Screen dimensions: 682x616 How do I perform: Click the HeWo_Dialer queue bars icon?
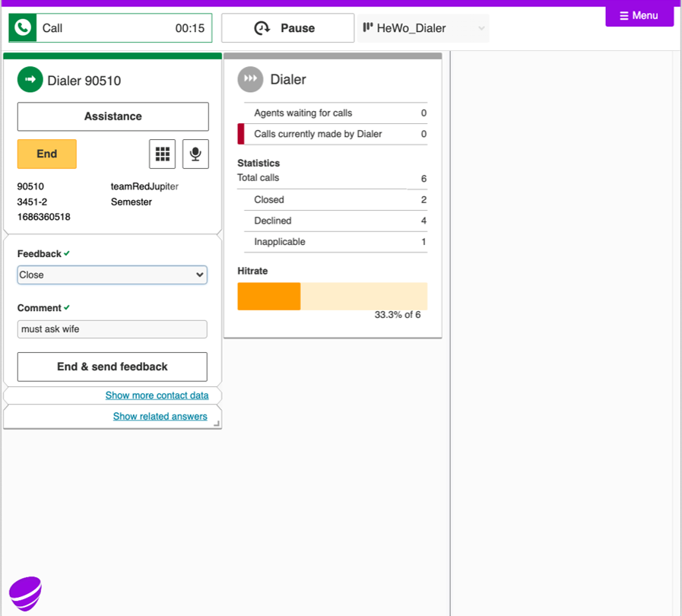coord(368,28)
